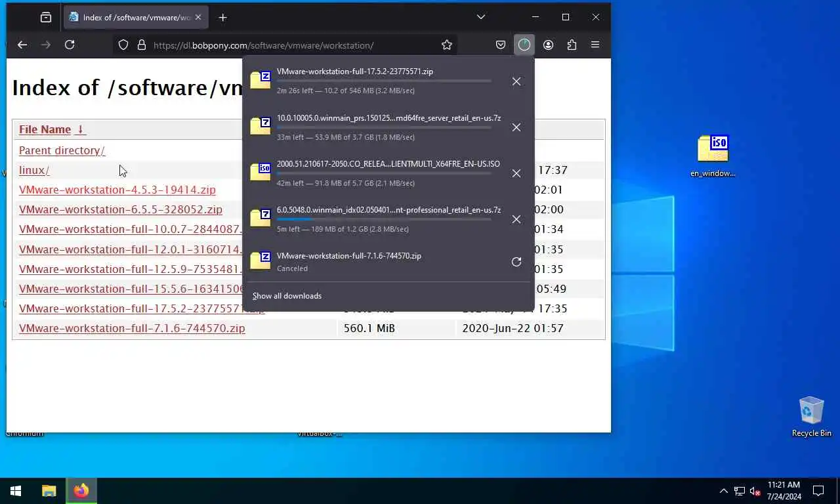Click the 2020-Jun-22 01:57 date cell
The image size is (840, 504).
[513, 328]
